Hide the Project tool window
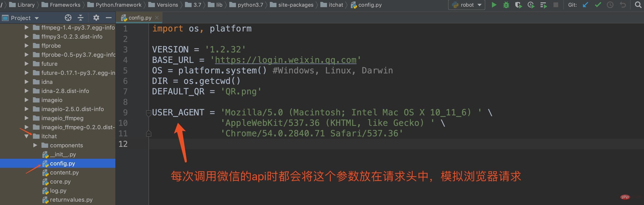Screen dimensions: 644x205 (108, 18)
